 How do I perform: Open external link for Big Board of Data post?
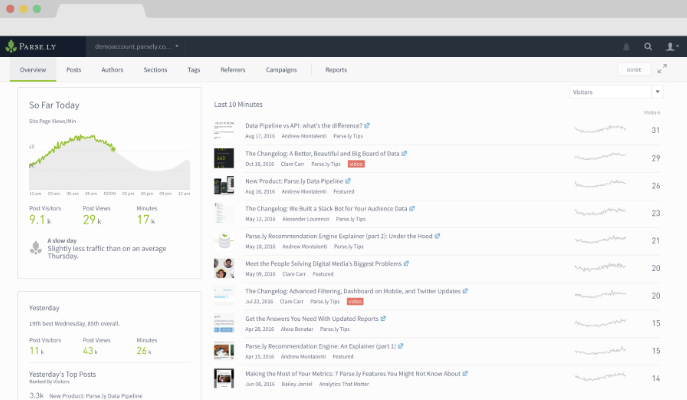(404, 153)
